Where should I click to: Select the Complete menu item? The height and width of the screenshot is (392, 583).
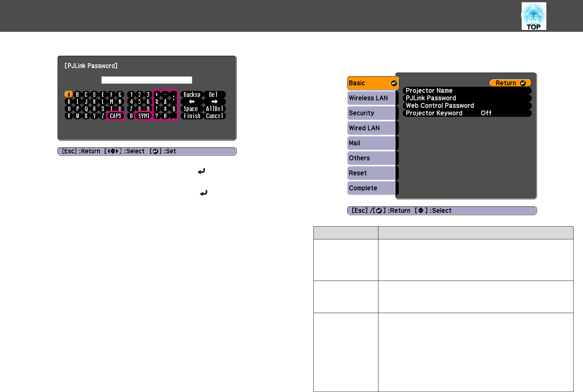pos(372,188)
